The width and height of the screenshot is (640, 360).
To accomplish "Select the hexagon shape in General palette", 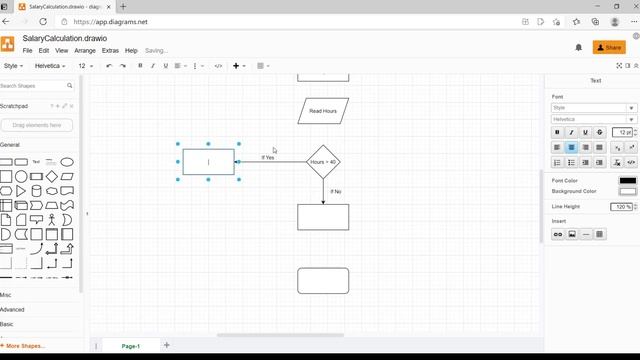I will (x=6, y=191).
